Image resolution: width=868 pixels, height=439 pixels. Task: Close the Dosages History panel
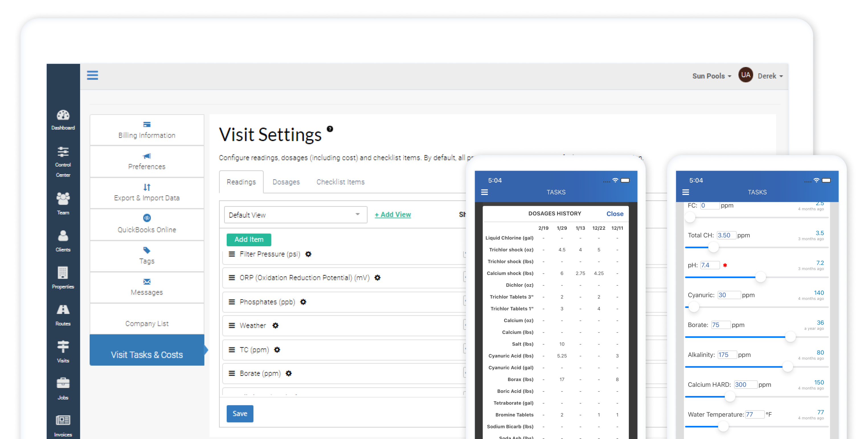tap(615, 214)
